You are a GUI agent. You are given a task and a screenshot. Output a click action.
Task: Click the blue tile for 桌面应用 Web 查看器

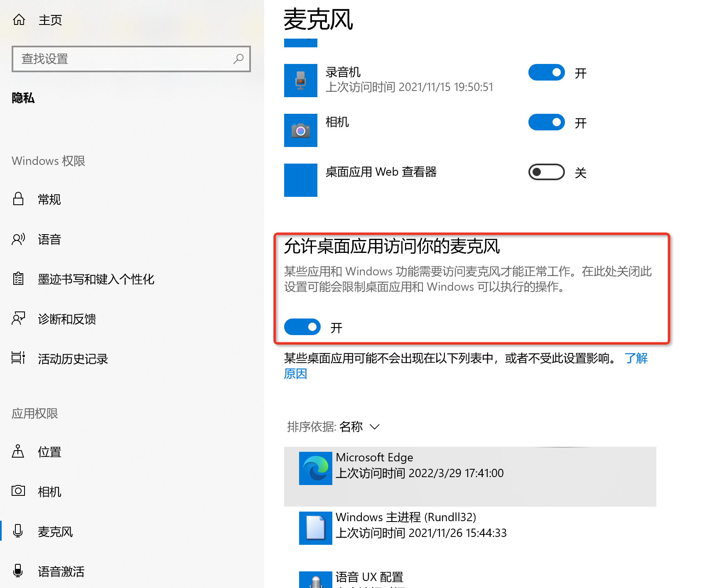(301, 180)
